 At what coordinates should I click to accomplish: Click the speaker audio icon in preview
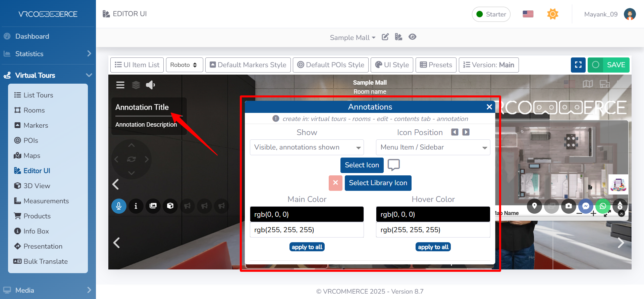click(150, 85)
